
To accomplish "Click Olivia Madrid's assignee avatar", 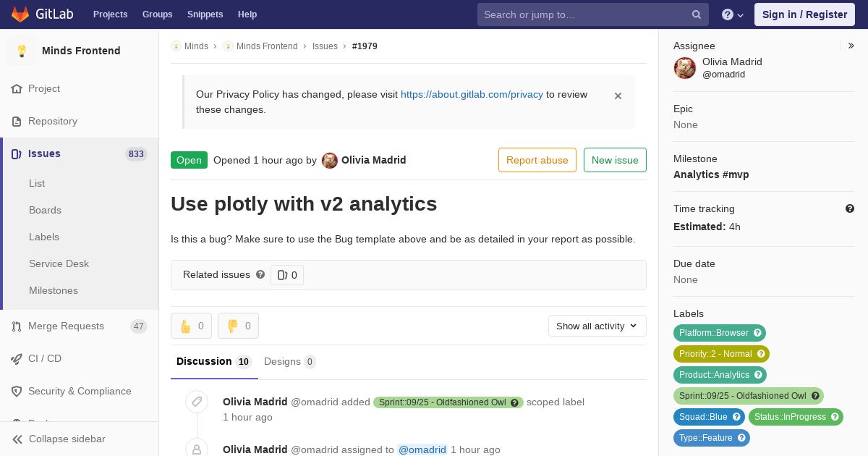I will [685, 68].
